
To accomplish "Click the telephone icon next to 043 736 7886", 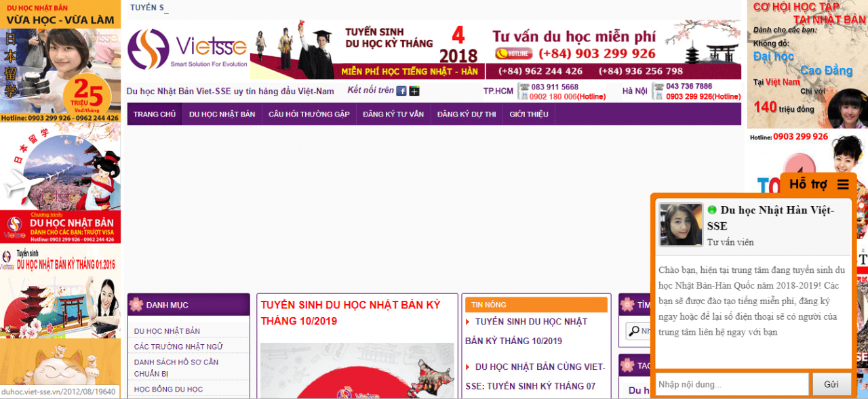I will pos(657,87).
